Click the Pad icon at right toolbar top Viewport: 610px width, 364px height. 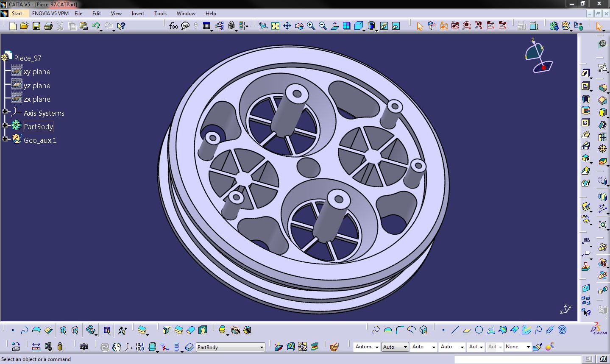coord(586,73)
